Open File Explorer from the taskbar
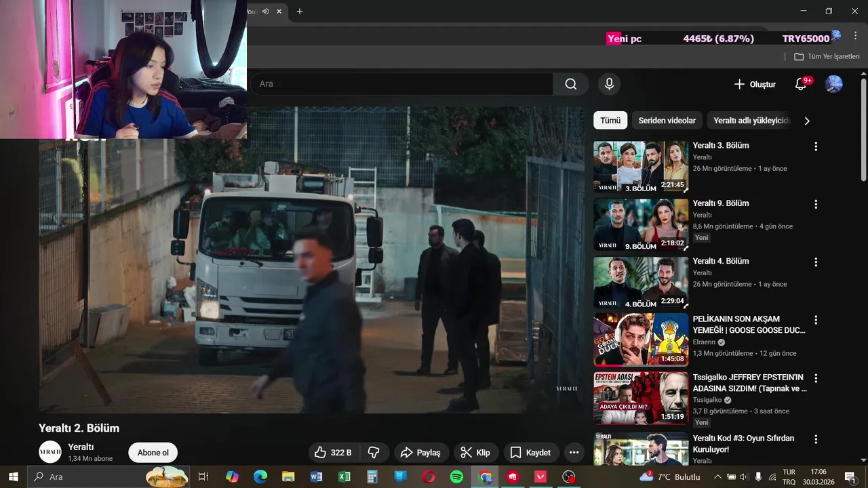 click(x=288, y=477)
